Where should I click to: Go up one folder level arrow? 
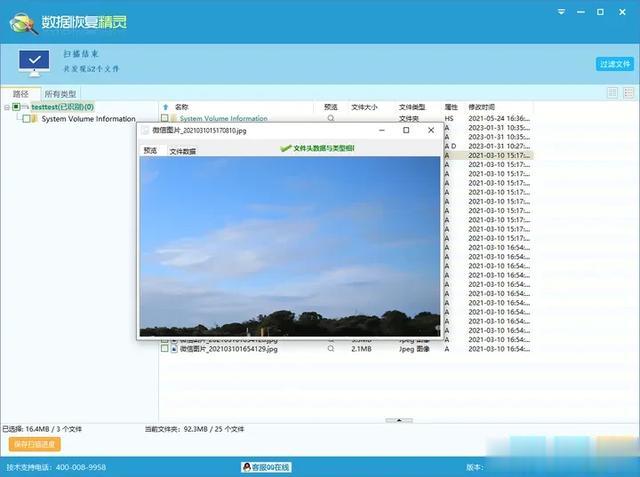click(165, 107)
